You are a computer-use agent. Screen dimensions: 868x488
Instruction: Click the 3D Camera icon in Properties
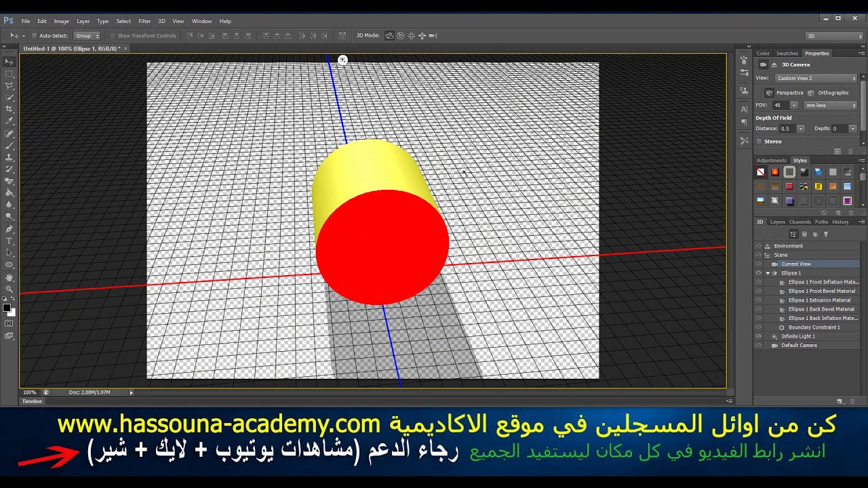pos(763,64)
